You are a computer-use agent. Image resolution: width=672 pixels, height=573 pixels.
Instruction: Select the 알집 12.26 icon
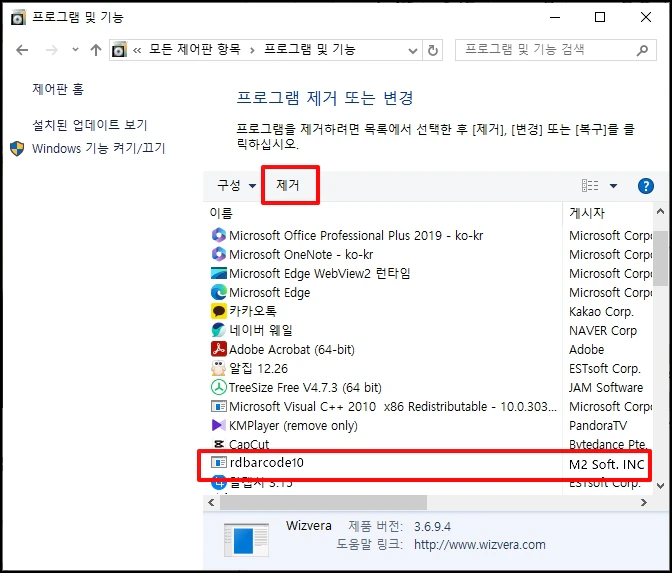click(219, 368)
